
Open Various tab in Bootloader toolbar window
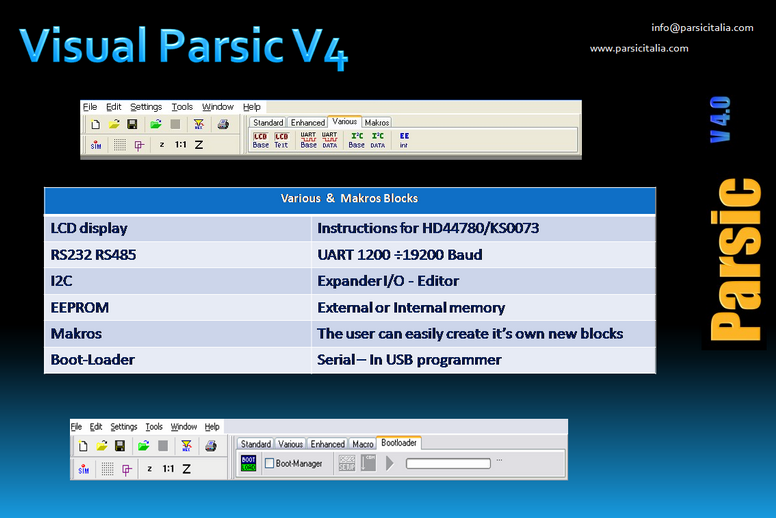pos(291,444)
